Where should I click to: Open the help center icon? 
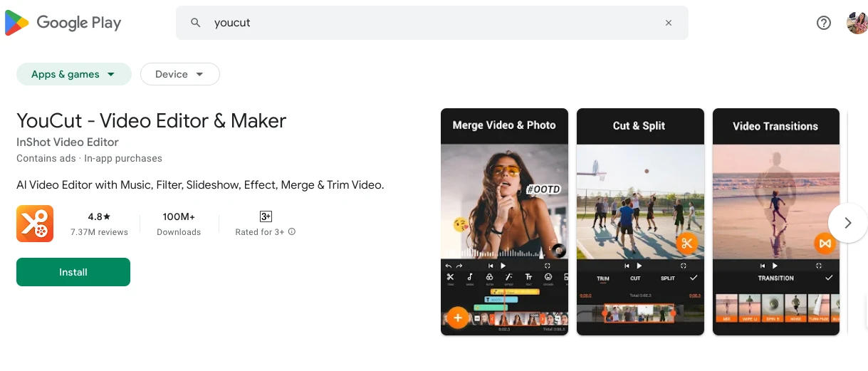(824, 23)
